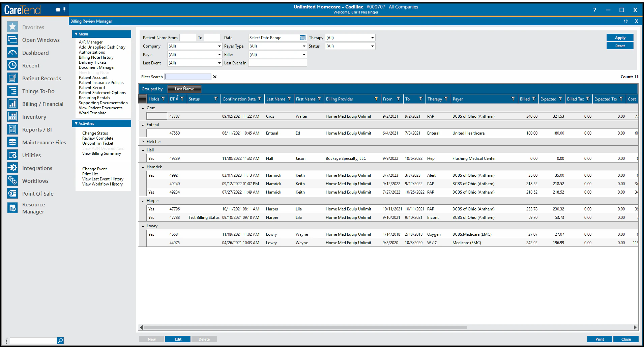
Task: Select the Patient Records sidebar icon
Action: tap(12, 78)
